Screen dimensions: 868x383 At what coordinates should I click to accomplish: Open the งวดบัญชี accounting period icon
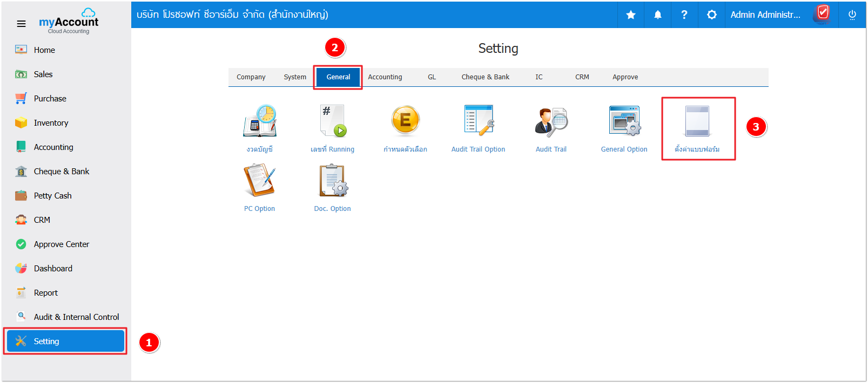260,121
